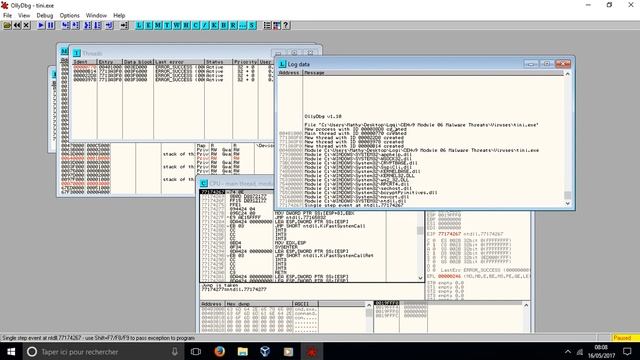Viewport: 640px width, 360px height.
Task: Pause execution with the Pause toolbar icon
Action: tap(51, 25)
